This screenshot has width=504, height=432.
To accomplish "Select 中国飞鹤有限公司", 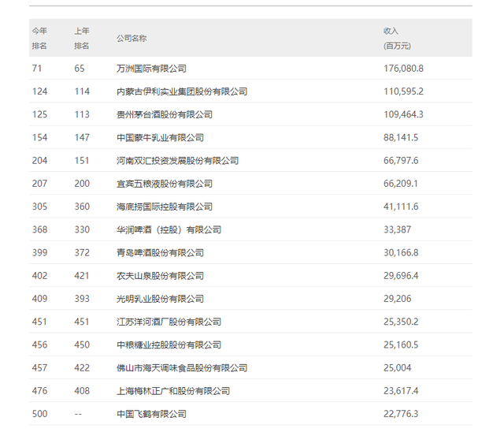I will [x=151, y=414].
